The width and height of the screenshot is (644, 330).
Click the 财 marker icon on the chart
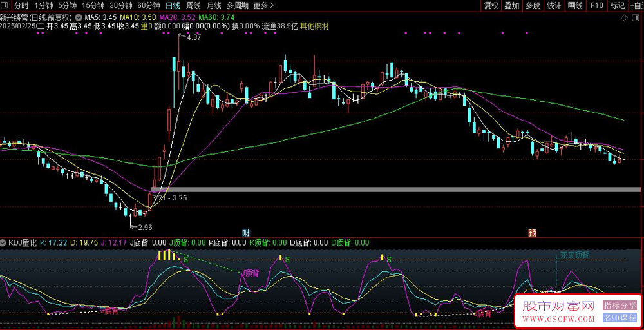coord(245,232)
